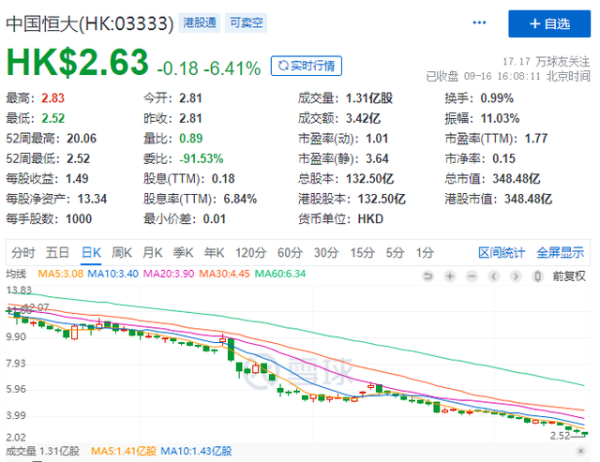Move chart right with next arrow icon
This screenshot has width=600, height=462.
pos(516,276)
